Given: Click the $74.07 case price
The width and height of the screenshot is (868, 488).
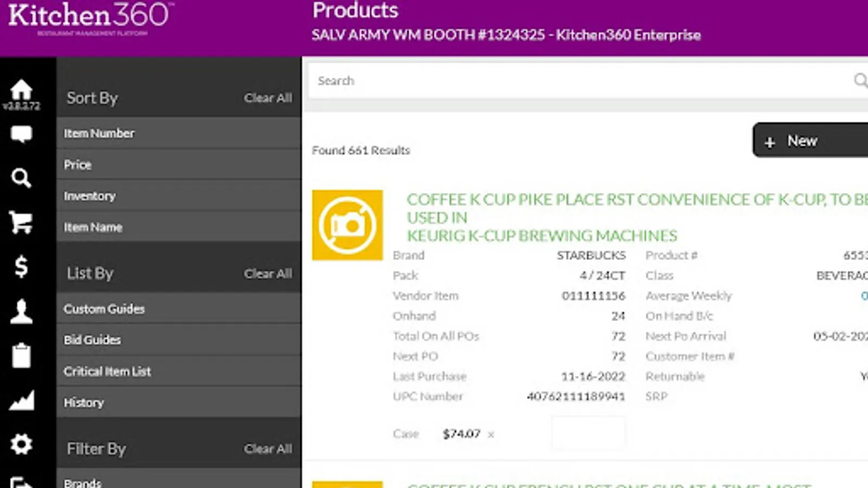Looking at the screenshot, I should pos(462,434).
